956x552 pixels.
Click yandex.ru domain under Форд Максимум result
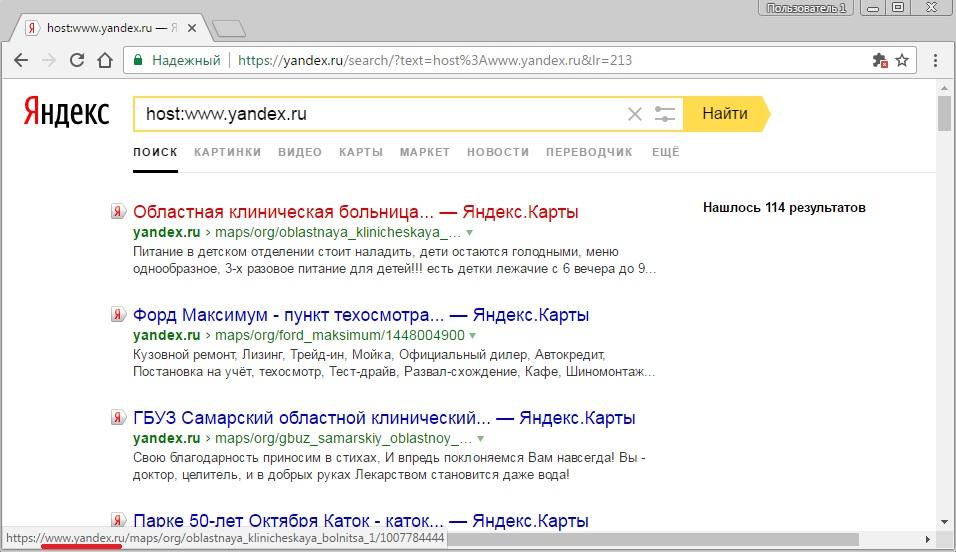(x=166, y=335)
